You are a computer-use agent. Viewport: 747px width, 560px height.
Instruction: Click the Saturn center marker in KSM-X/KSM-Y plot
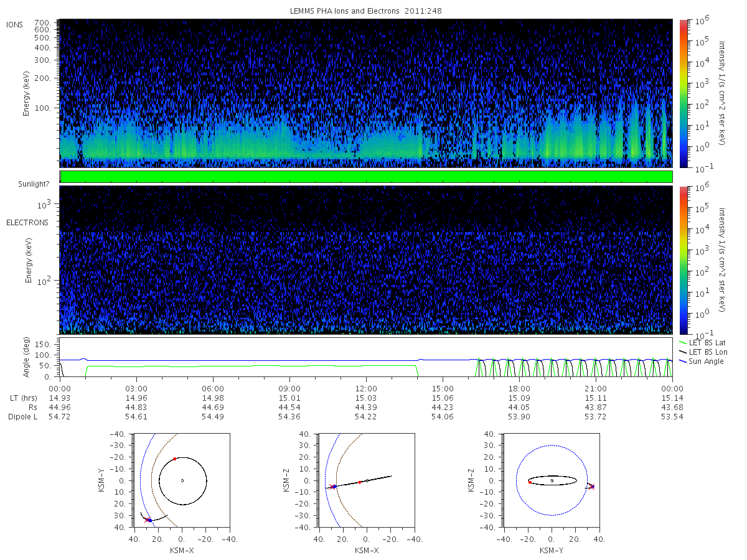[x=182, y=480]
